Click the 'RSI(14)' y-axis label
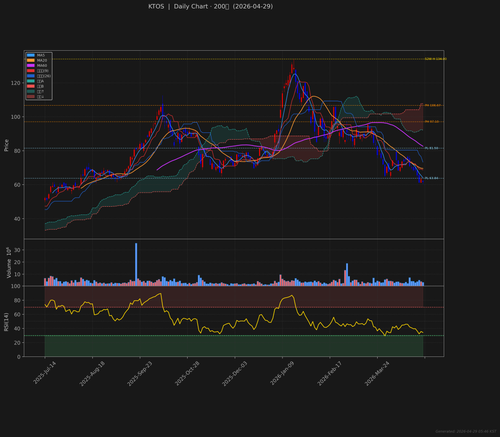Viewport: 500px width, 437px height. [x=6, y=322]
